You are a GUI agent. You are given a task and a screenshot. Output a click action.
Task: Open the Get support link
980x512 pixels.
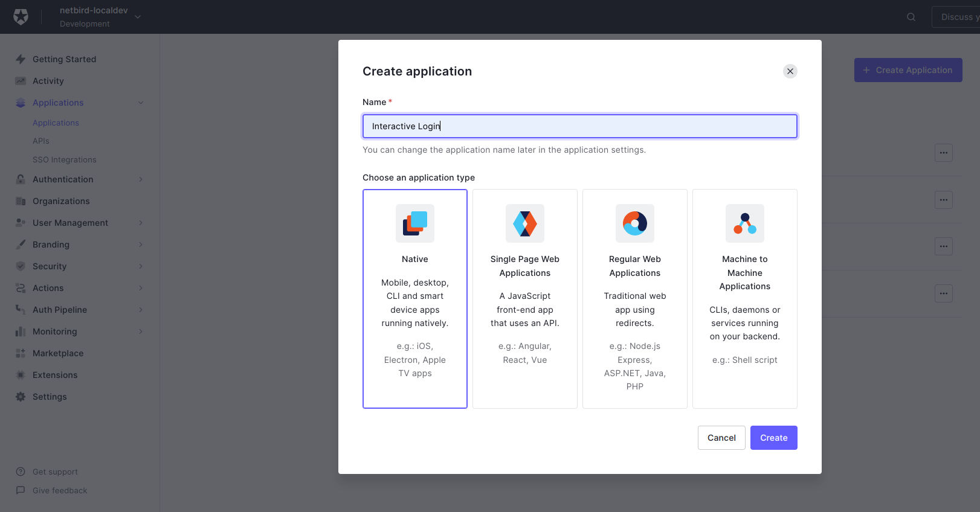click(55, 472)
